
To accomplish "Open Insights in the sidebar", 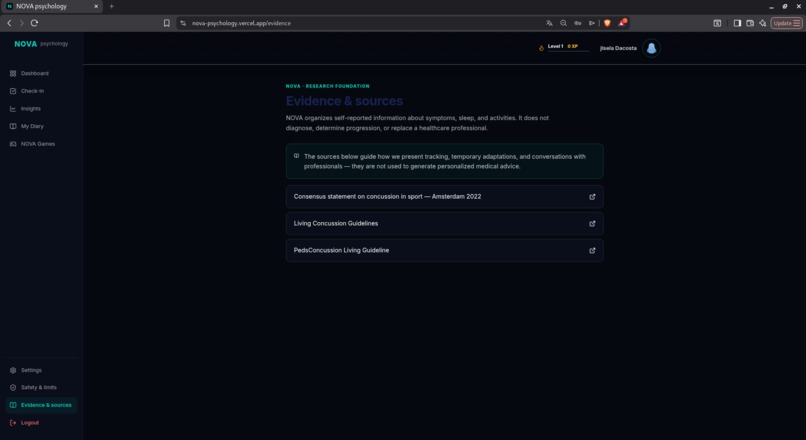I will coord(41,108).
